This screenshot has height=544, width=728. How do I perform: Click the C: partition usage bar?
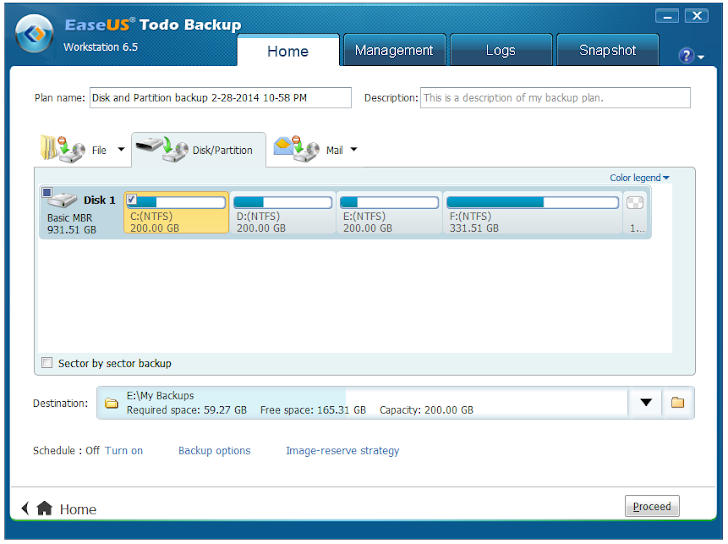pos(176,202)
